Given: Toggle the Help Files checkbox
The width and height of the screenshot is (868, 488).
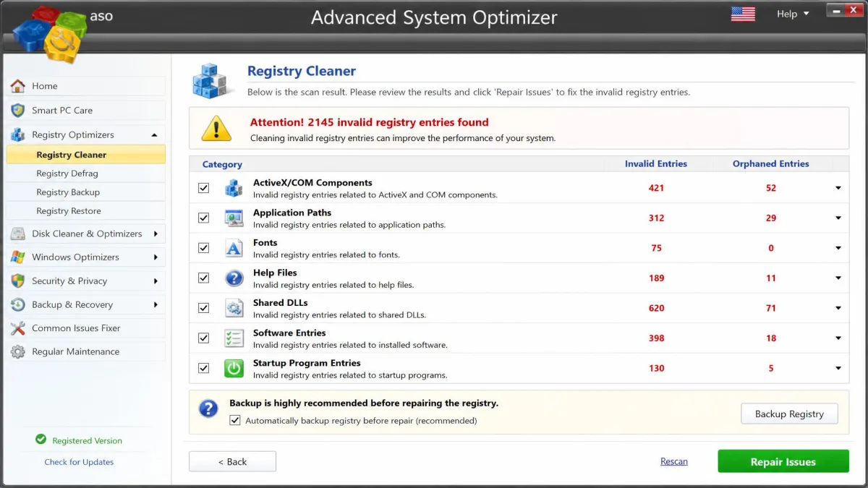Looking at the screenshot, I should (203, 278).
